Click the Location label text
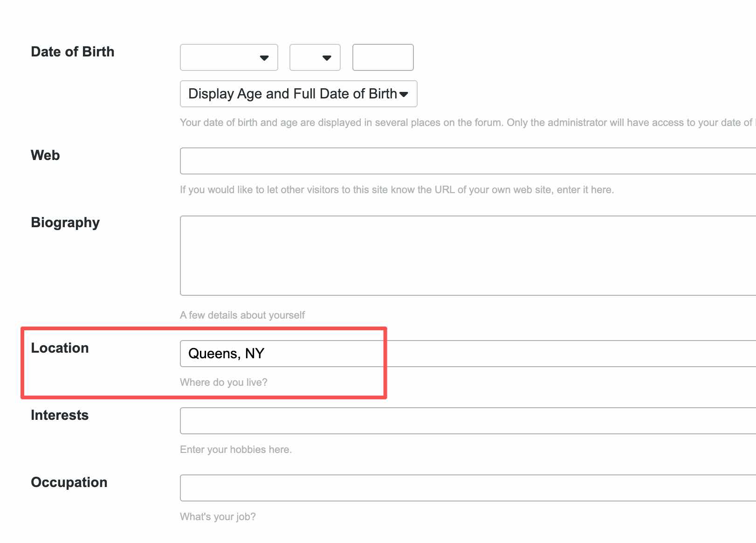Viewport: 756px width, 543px height. pyautogui.click(x=60, y=348)
